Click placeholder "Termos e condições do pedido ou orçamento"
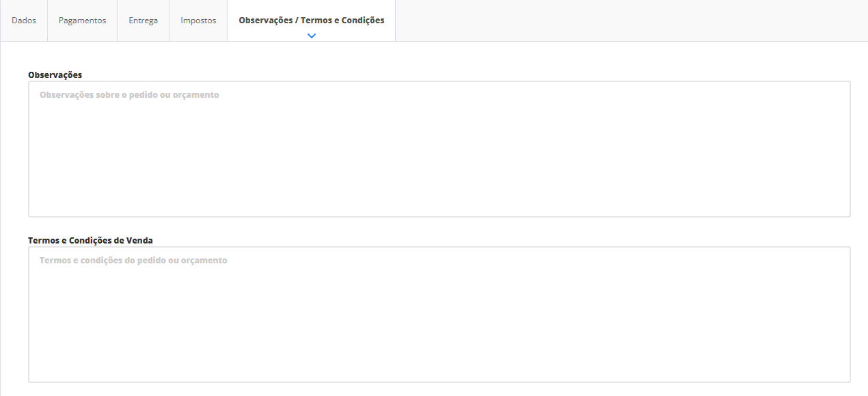Image resolution: width=868 pixels, height=396 pixels. click(133, 261)
